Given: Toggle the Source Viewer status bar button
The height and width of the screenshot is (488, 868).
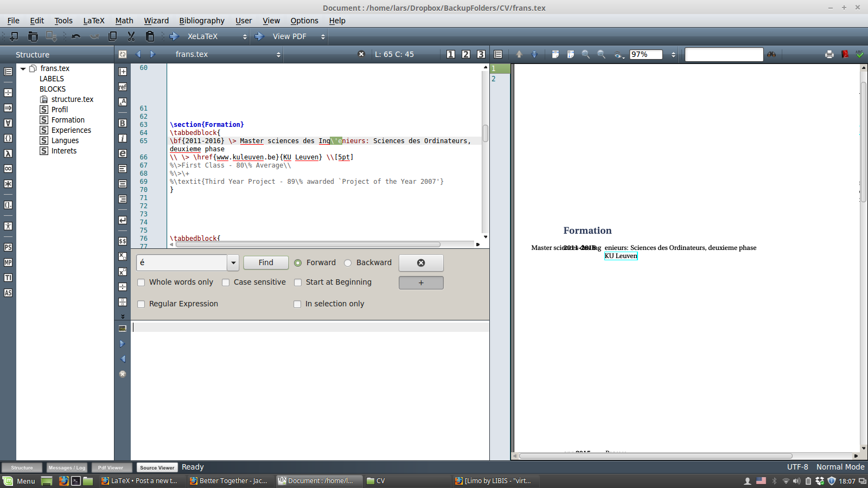Looking at the screenshot, I should point(157,467).
